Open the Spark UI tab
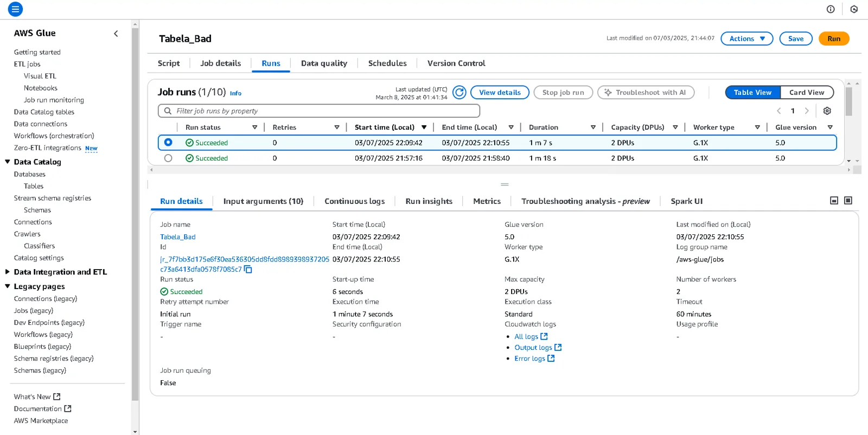868x435 pixels. (x=686, y=201)
